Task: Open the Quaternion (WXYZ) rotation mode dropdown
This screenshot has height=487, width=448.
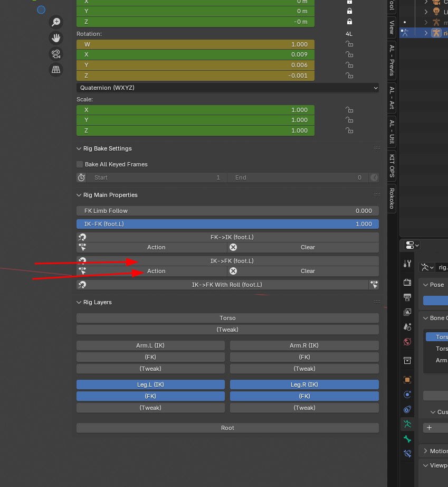Action: tap(227, 88)
